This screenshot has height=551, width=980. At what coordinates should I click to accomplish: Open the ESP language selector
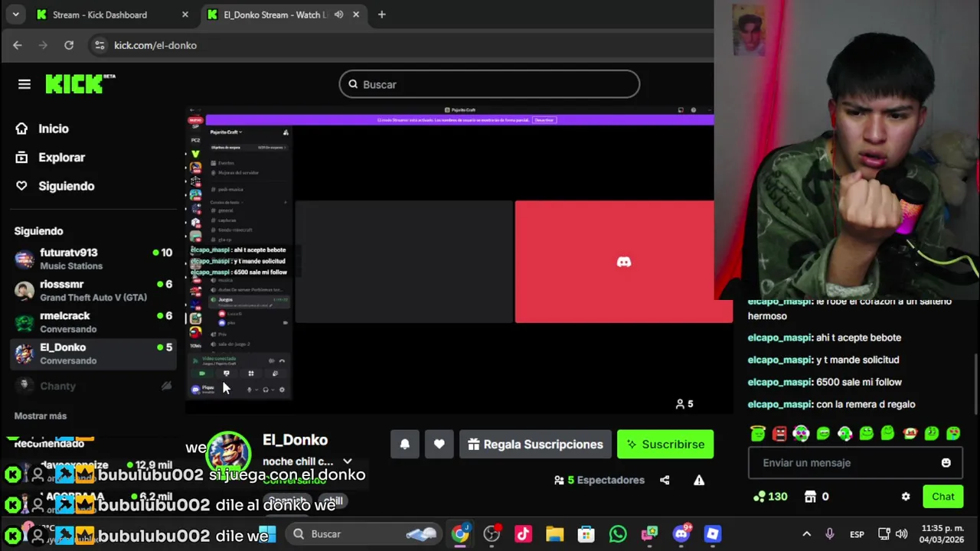click(857, 534)
